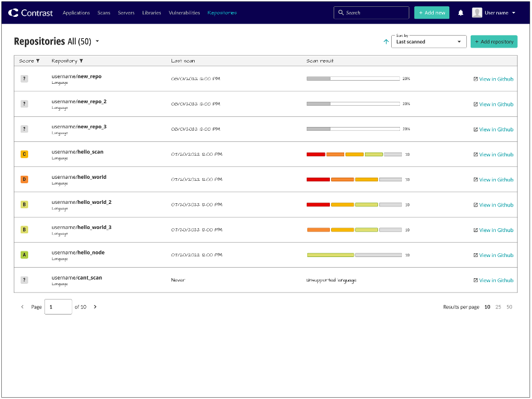Image resolution: width=532 pixels, height=399 pixels.
Task: Click the Search input field
Action: coord(371,13)
